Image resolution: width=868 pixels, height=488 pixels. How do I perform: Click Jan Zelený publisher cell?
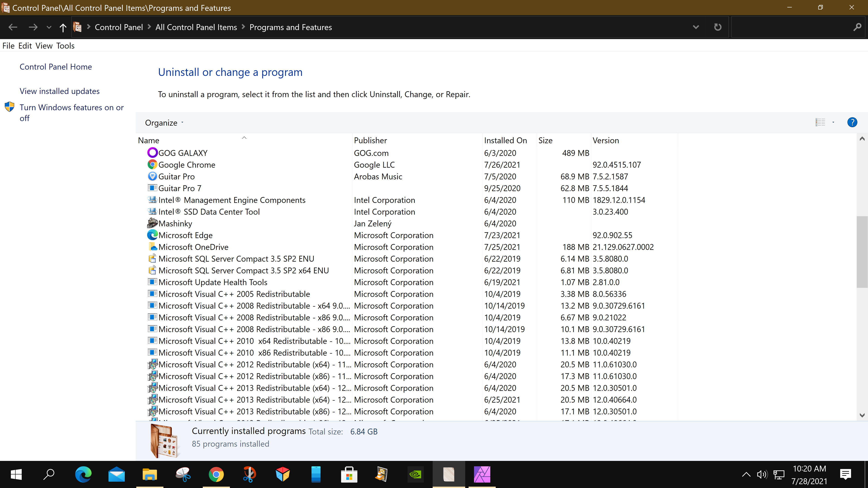coord(373,224)
